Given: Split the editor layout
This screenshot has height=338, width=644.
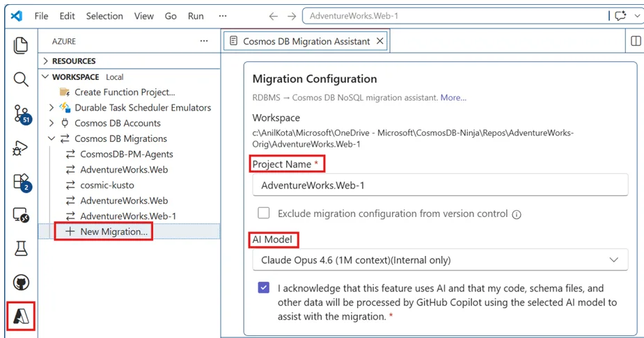Looking at the screenshot, I should 636,41.
